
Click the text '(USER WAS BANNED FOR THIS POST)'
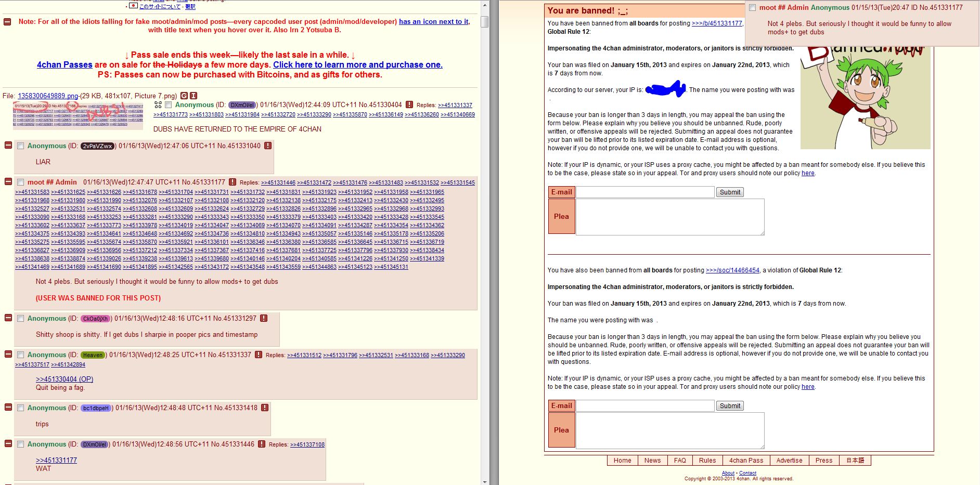coord(98,298)
